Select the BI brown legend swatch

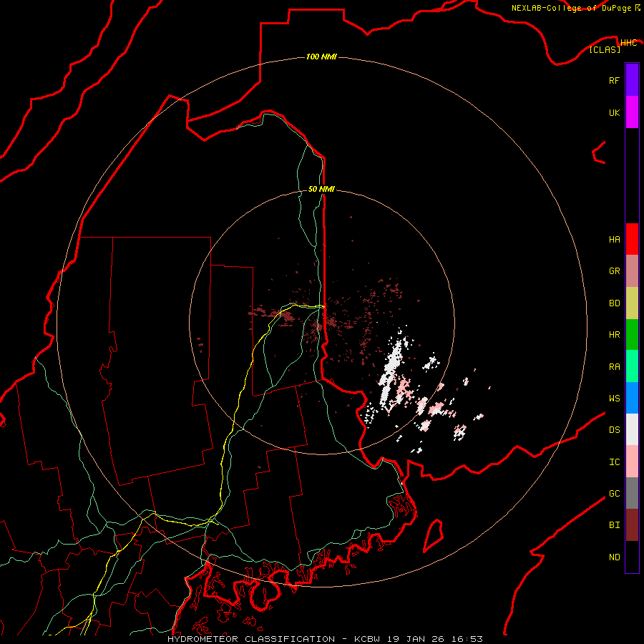(x=632, y=525)
